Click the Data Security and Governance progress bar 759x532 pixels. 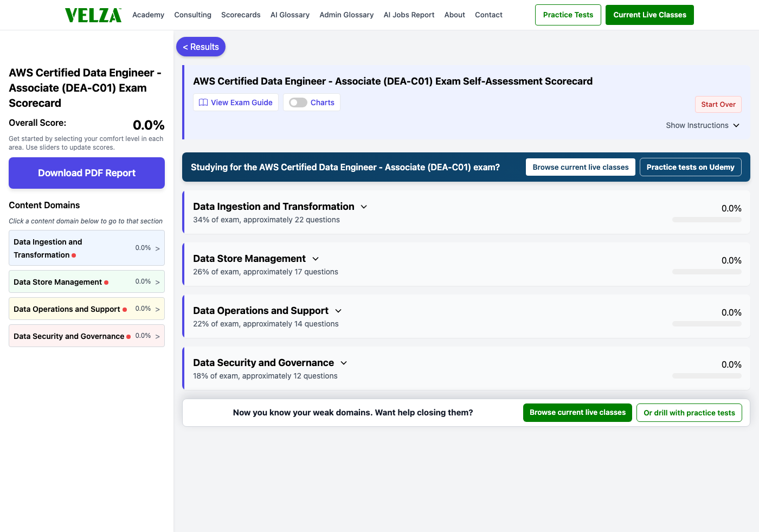point(707,376)
